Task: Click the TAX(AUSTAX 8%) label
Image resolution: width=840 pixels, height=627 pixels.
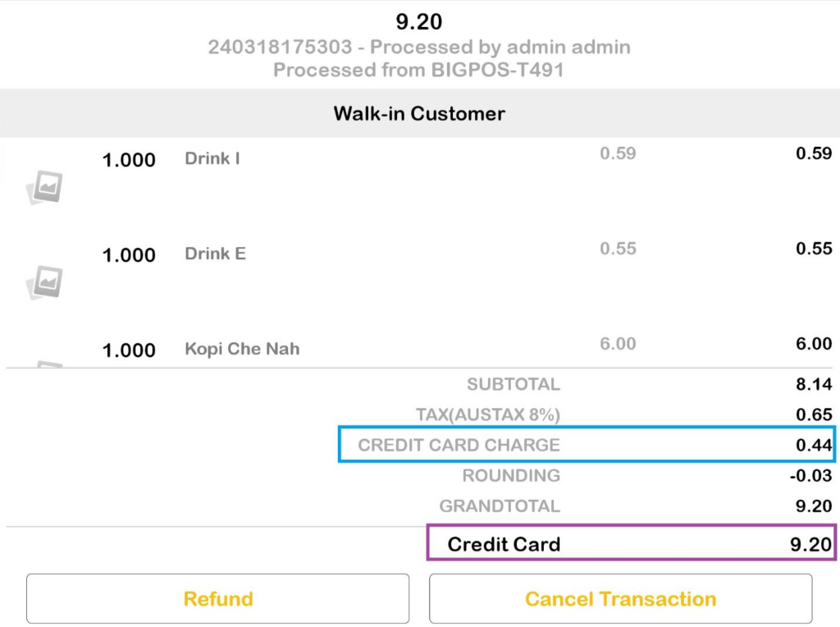Action: (x=488, y=414)
